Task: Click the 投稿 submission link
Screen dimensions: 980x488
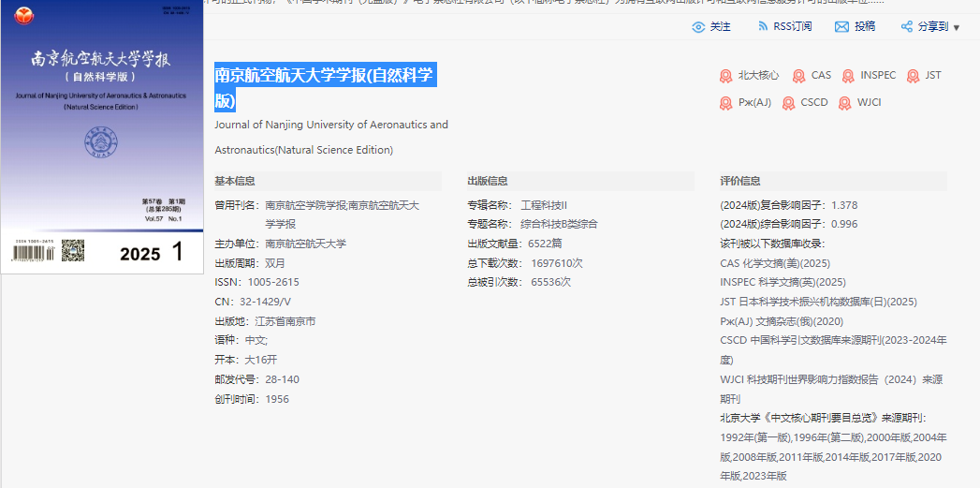Action: (865, 26)
